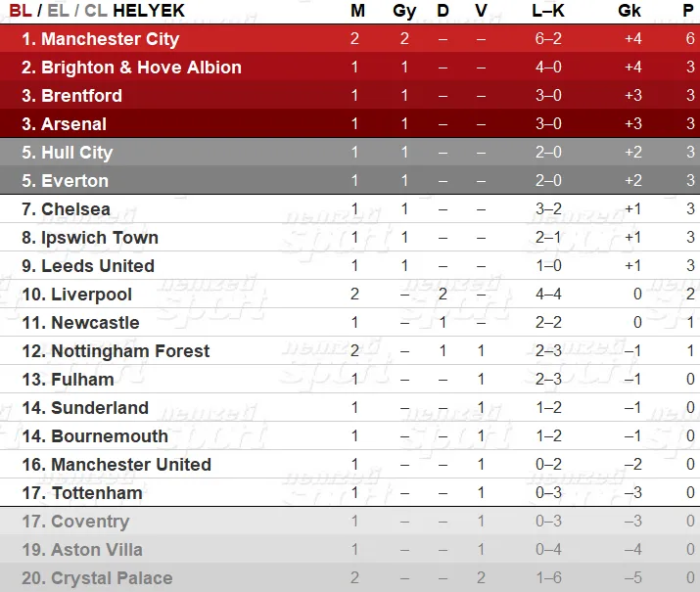Click the CL label in the header
The image size is (700, 592).
(96, 11)
